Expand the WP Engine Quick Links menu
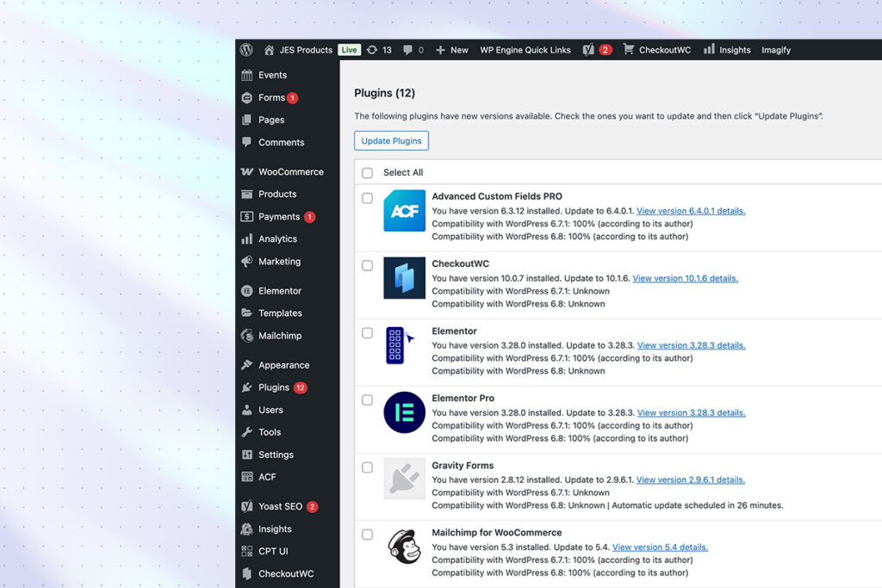The height and width of the screenshot is (588, 882). 525,50
